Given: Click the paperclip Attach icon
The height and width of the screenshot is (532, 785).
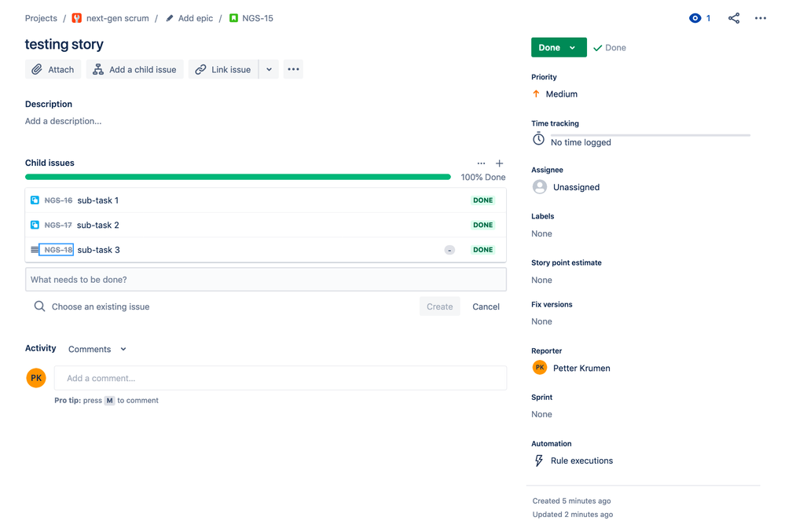Looking at the screenshot, I should [37, 70].
